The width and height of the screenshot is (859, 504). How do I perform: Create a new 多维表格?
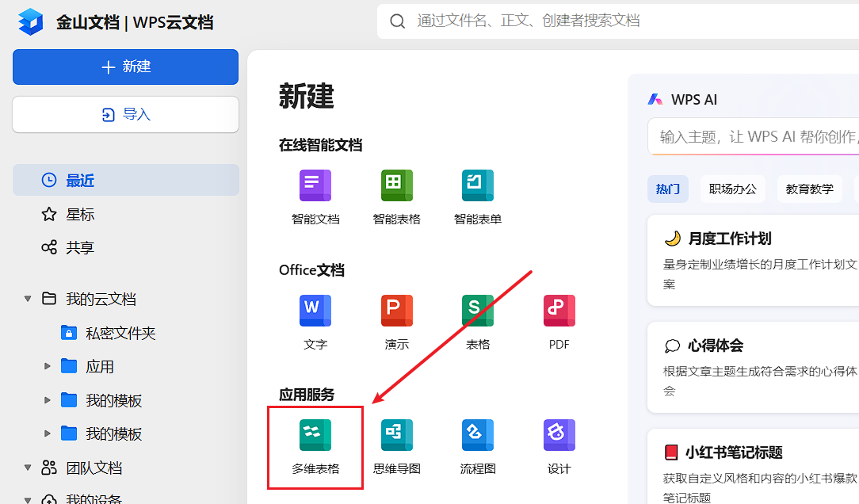[315, 447]
